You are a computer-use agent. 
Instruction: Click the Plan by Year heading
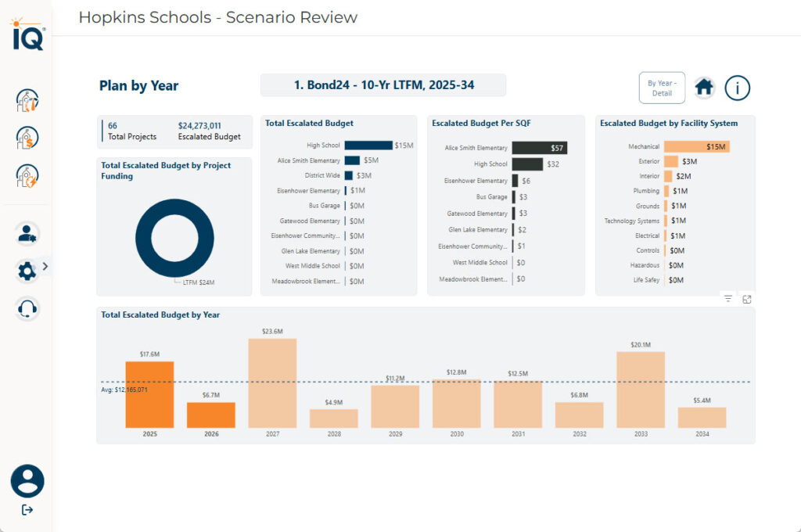(138, 86)
